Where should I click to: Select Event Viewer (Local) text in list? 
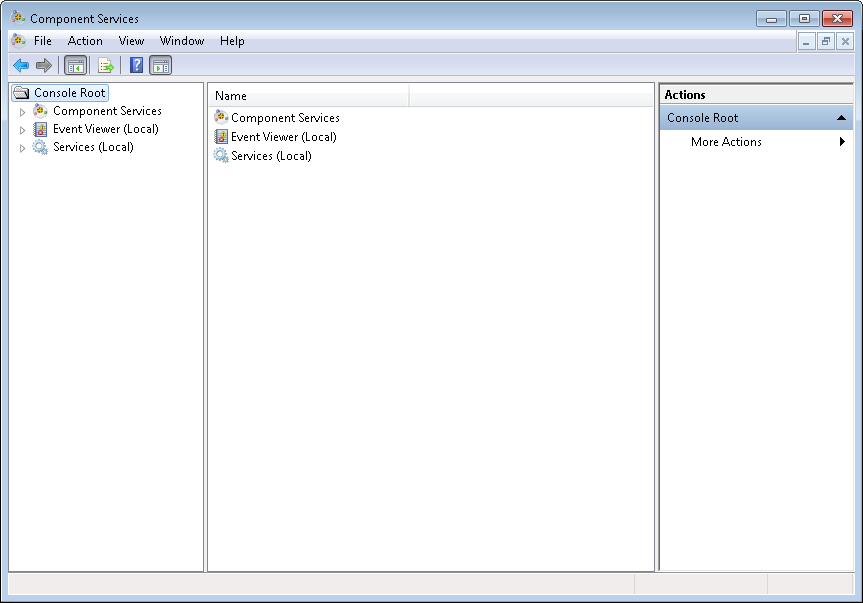point(283,136)
